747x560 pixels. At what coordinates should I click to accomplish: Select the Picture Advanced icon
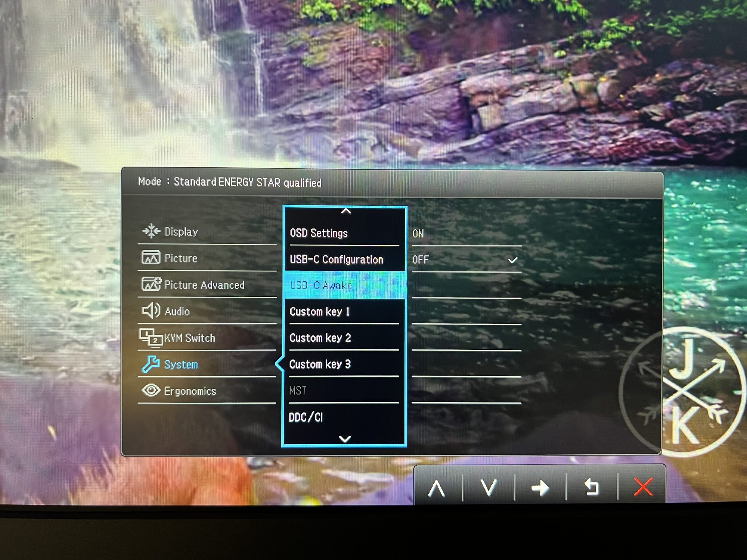coord(151,284)
